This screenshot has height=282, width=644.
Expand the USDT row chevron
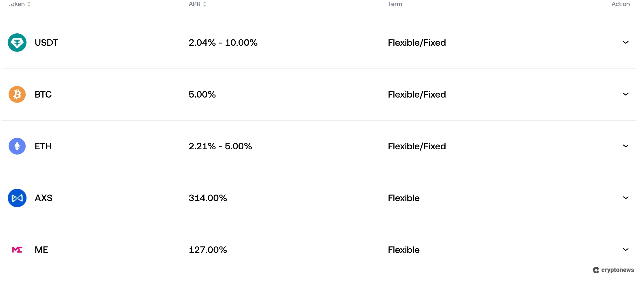(x=626, y=43)
